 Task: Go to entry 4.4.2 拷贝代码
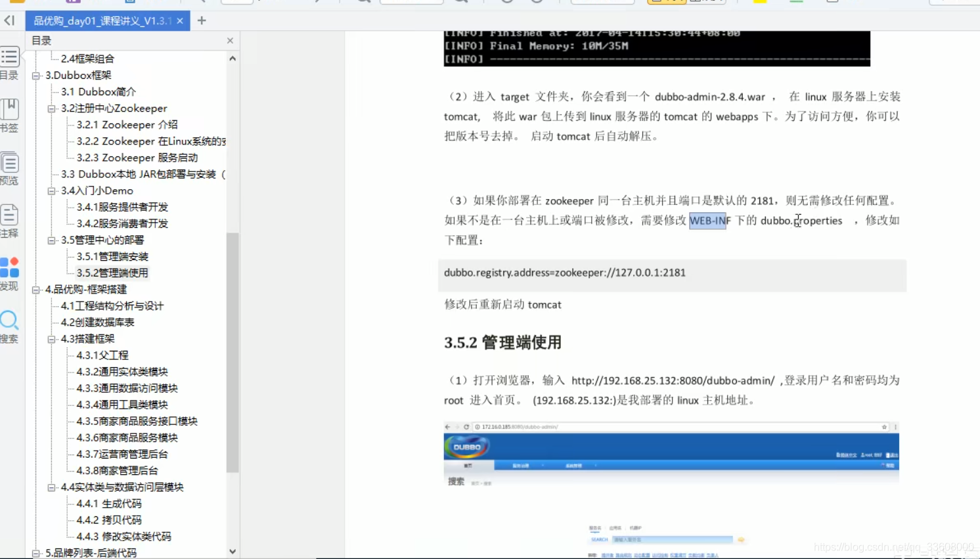pyautogui.click(x=108, y=520)
